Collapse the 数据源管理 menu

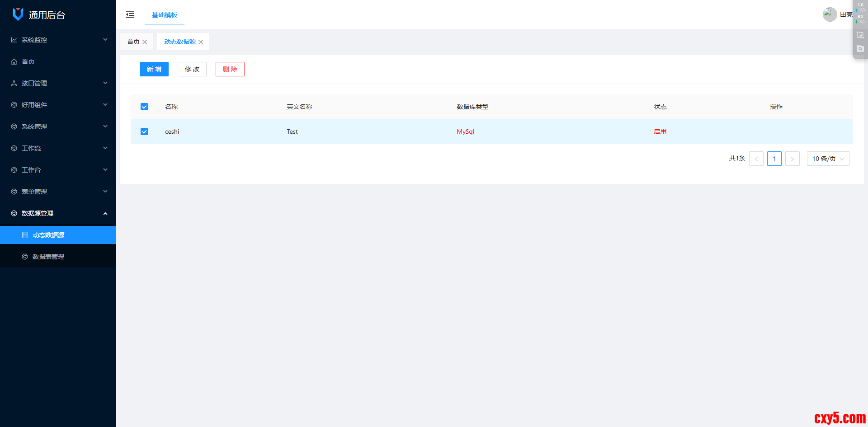(x=58, y=213)
